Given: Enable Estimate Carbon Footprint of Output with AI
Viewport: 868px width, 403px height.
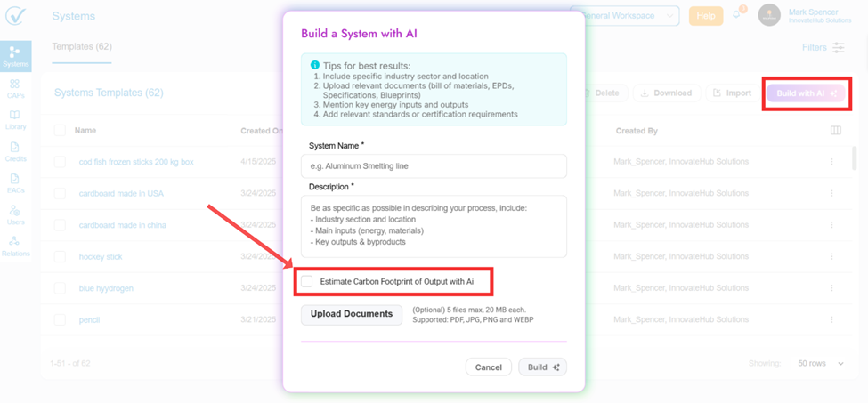Looking at the screenshot, I should coord(307,282).
